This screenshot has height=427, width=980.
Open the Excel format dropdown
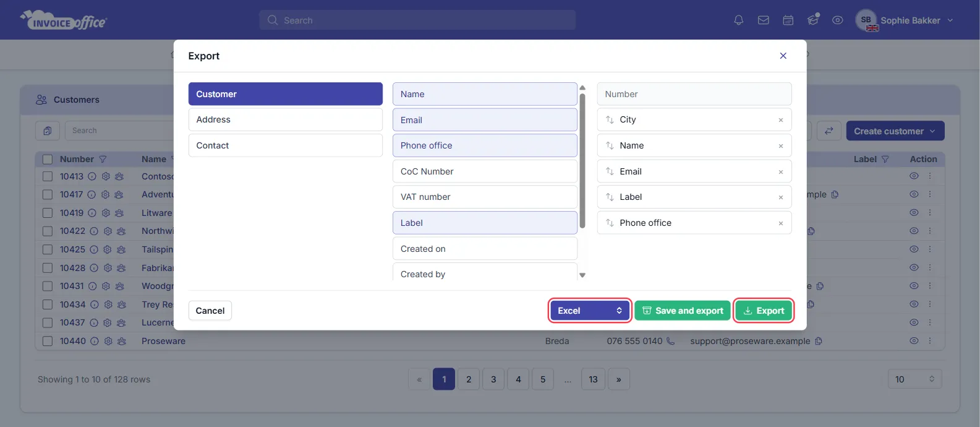point(590,311)
